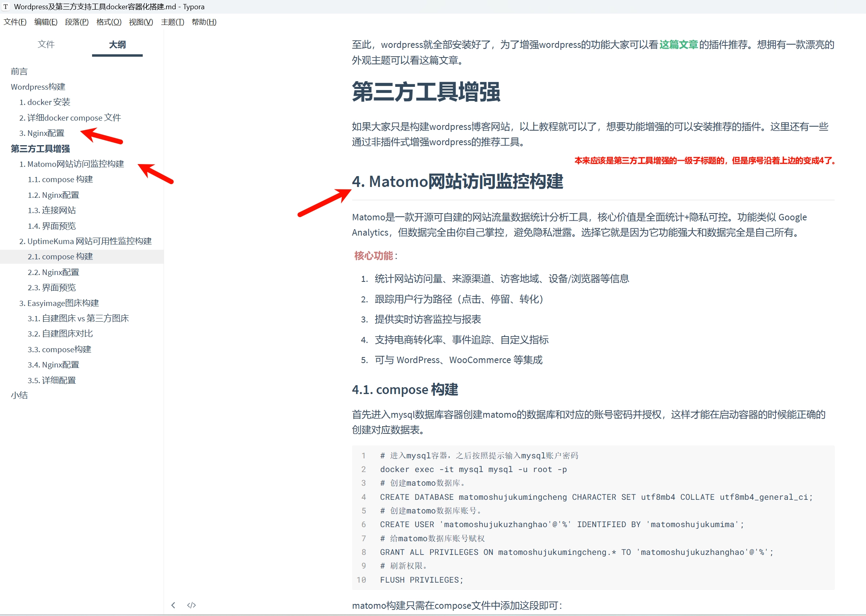
Task: Go to outline item 1. docker 安装
Action: pyautogui.click(x=45, y=102)
